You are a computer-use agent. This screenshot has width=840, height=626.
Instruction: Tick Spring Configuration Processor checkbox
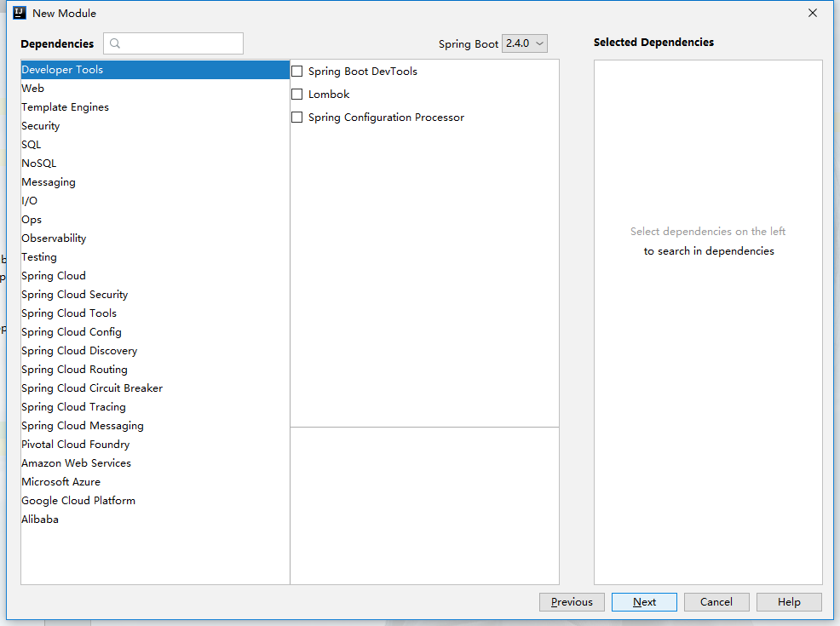click(x=296, y=118)
